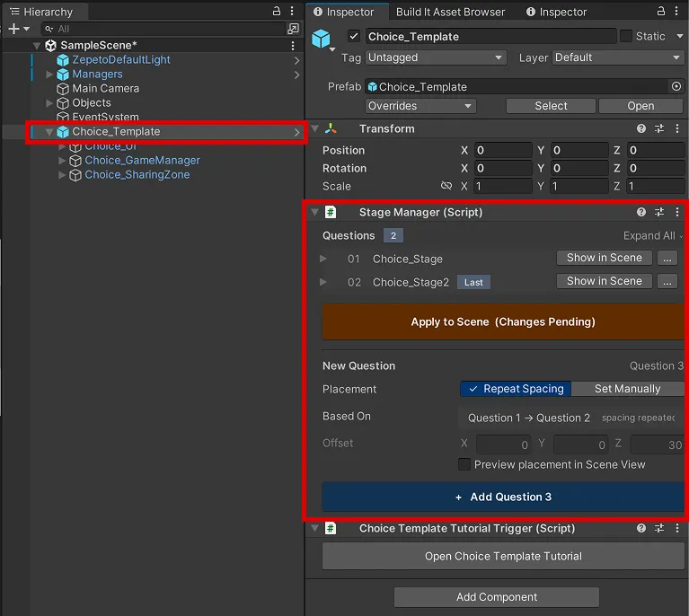The width and height of the screenshot is (689, 616).
Task: Open Stage Manager script help icon
Action: coord(641,212)
